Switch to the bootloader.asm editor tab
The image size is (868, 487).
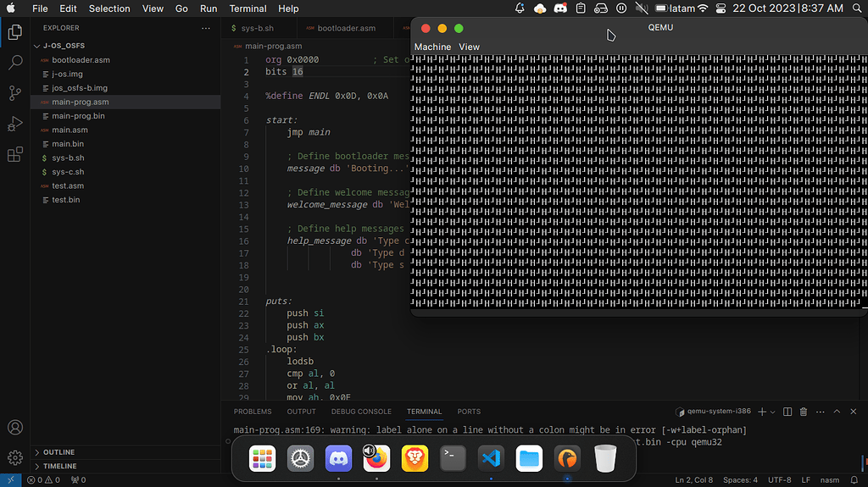(x=346, y=28)
